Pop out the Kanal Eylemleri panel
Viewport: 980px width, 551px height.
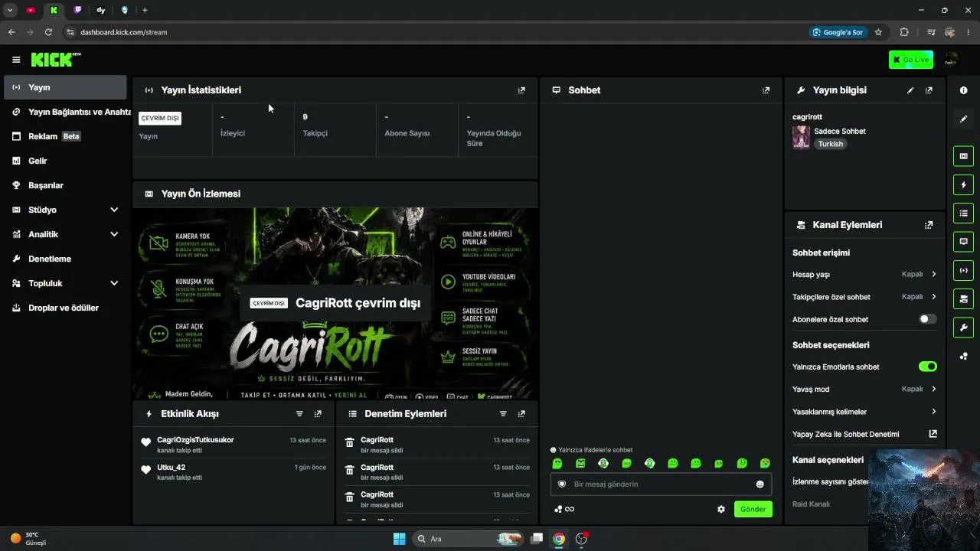pyautogui.click(x=929, y=225)
